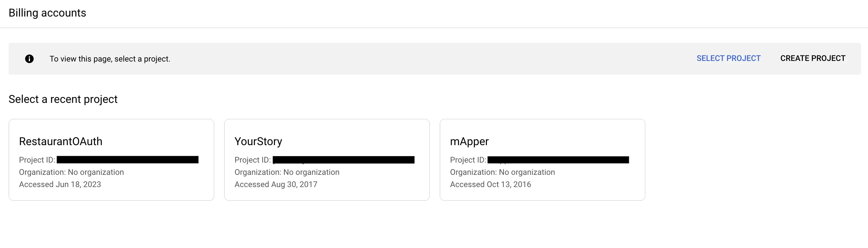Screen dimensions: 868x248
Task: Click the mApper project title
Action: pyautogui.click(x=469, y=141)
